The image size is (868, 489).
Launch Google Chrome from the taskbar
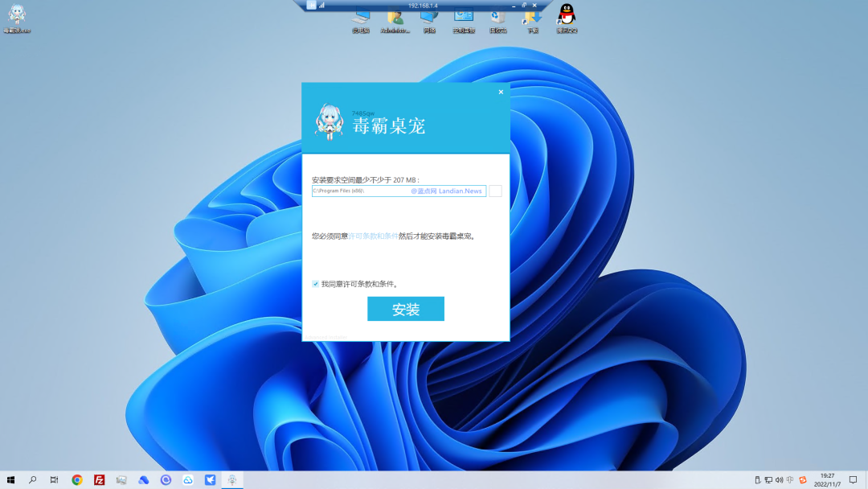(77, 480)
